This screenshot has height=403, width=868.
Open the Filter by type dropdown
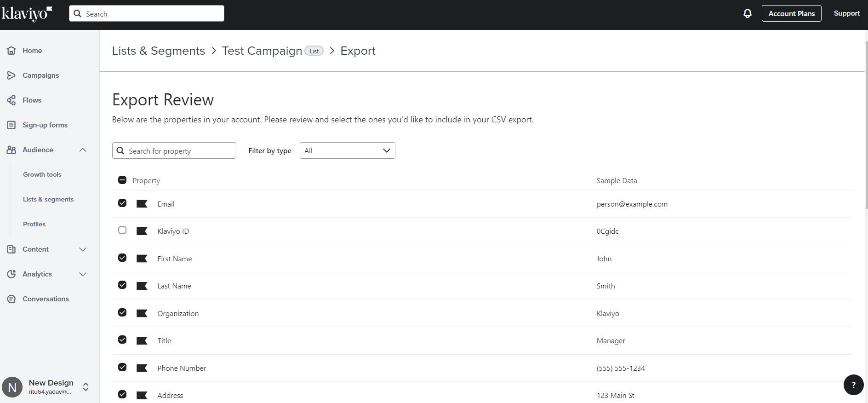[x=348, y=150]
